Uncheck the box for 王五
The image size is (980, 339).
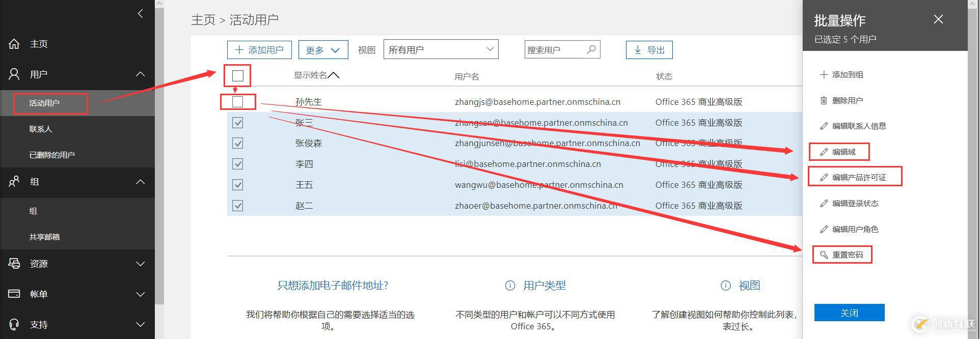pos(238,185)
